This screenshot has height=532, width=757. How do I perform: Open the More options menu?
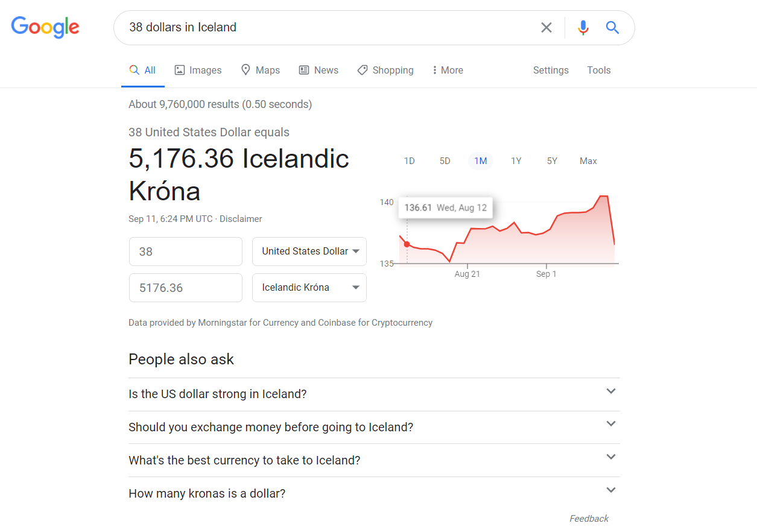(x=448, y=70)
